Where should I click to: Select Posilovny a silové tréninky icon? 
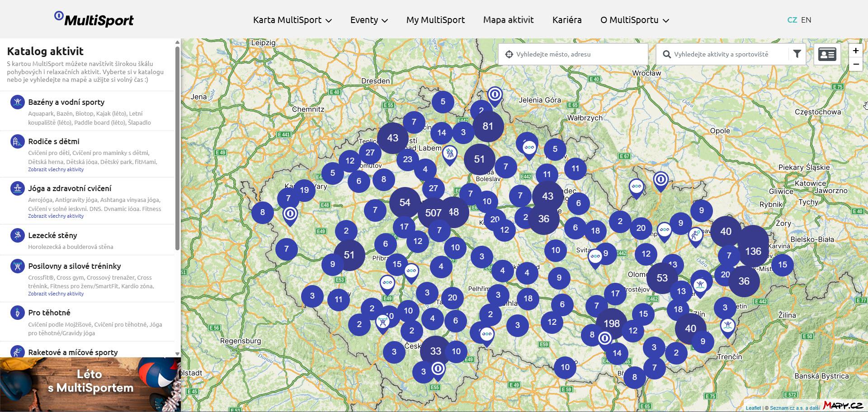[x=17, y=266]
